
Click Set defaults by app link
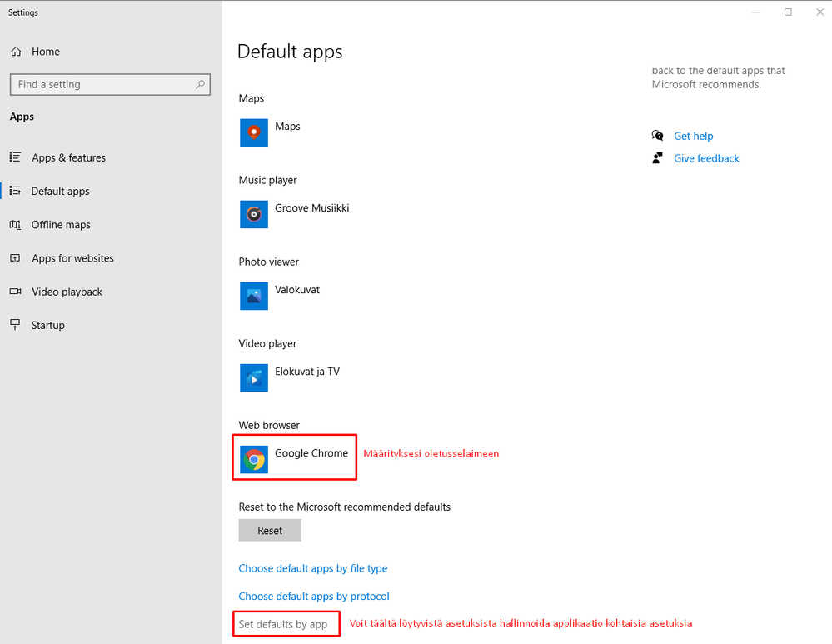283,624
